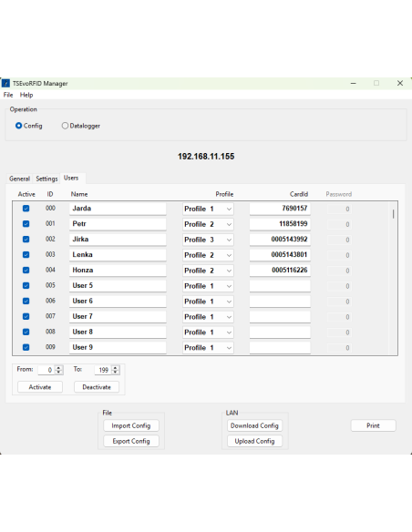The image size is (412, 532).
Task: Click the TSEvoRFID Manager app icon
Action: [5, 83]
